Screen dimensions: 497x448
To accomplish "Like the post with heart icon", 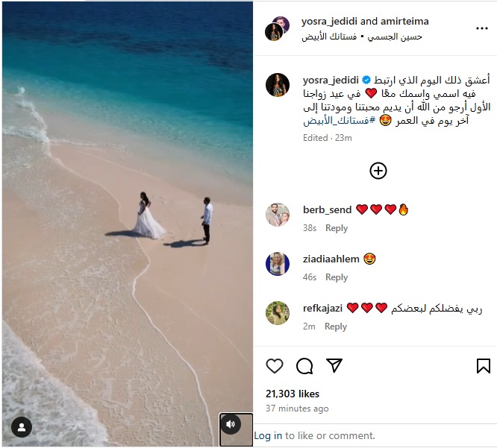I will [x=275, y=366].
